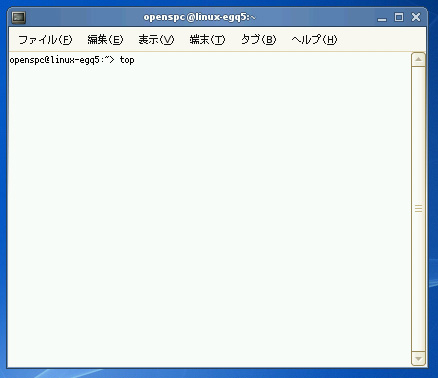
Task: Close the terminal window
Action: (416, 17)
